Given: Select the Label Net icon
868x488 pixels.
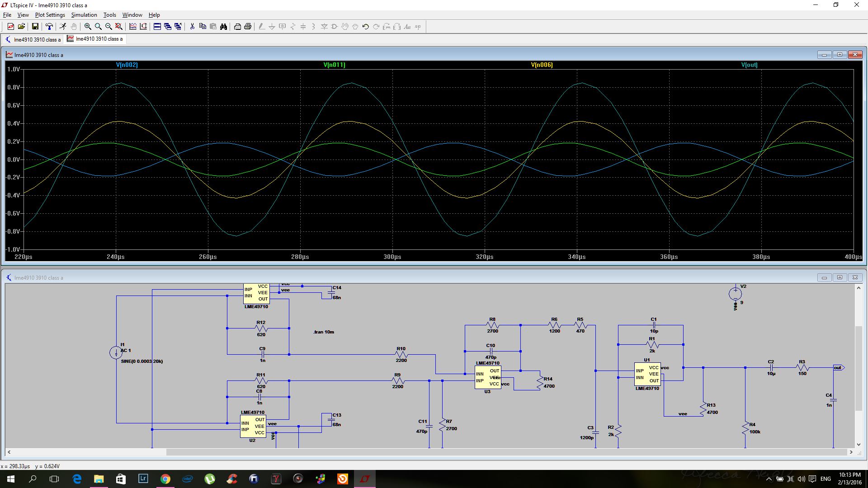Looking at the screenshot, I should point(283,27).
